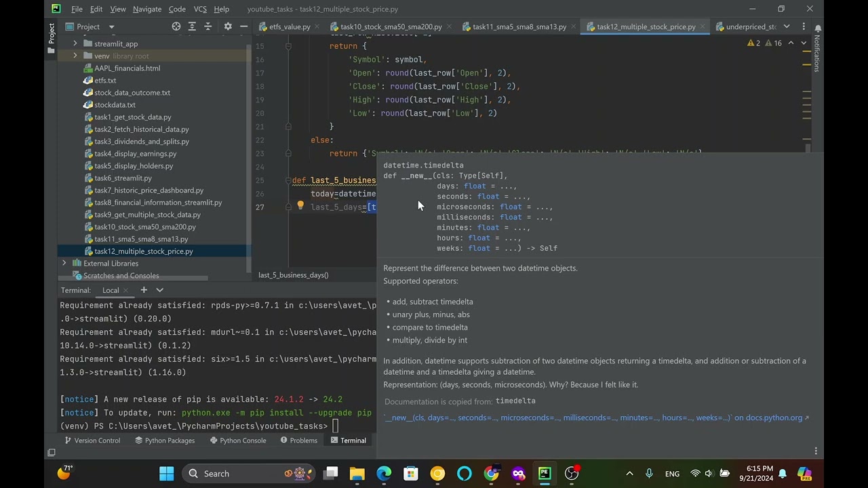868x488 pixels.
Task: Go to next highlighted error arrow
Action: coord(804,43)
